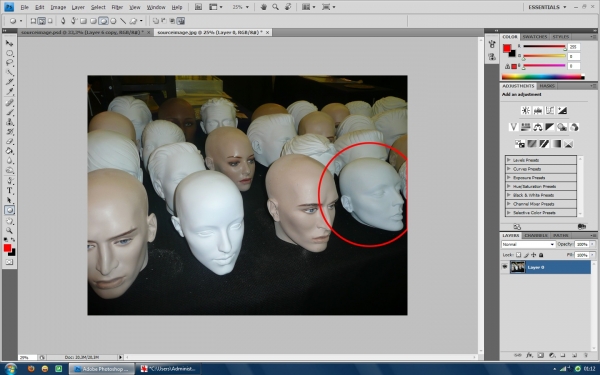The width and height of the screenshot is (600, 375).
Task: Click the Rotate View tool in application bar
Action: tap(288, 7)
